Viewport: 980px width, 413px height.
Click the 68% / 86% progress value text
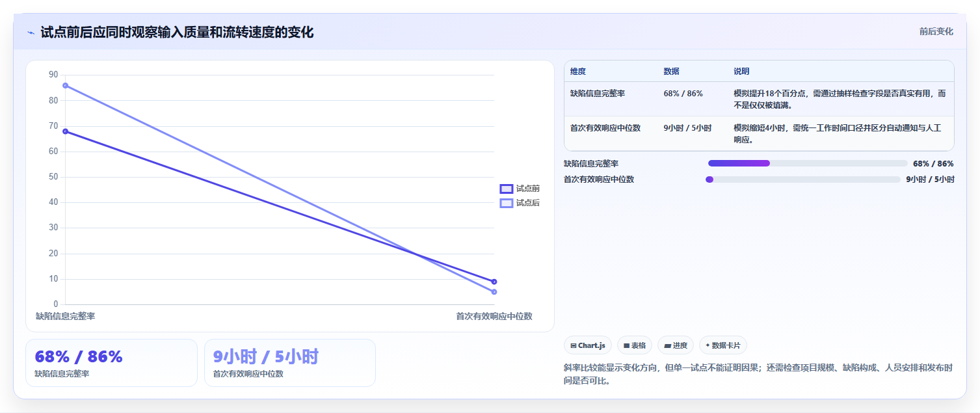tap(933, 164)
